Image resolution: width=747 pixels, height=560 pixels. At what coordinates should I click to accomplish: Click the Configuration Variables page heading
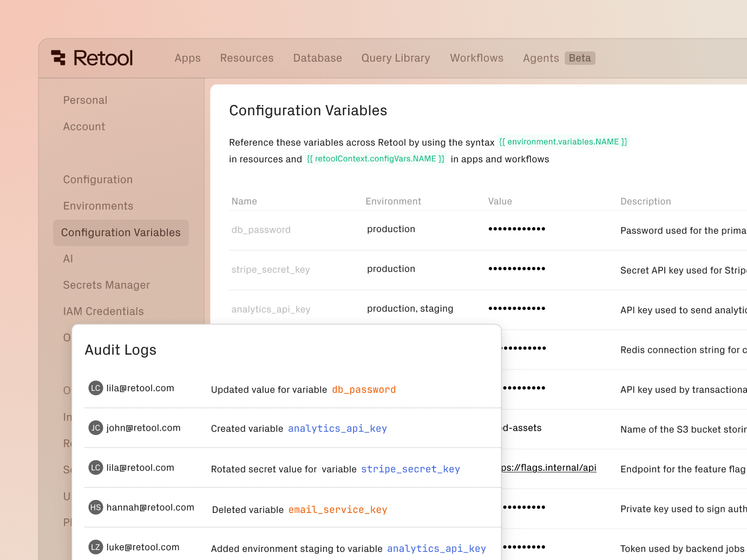click(308, 110)
